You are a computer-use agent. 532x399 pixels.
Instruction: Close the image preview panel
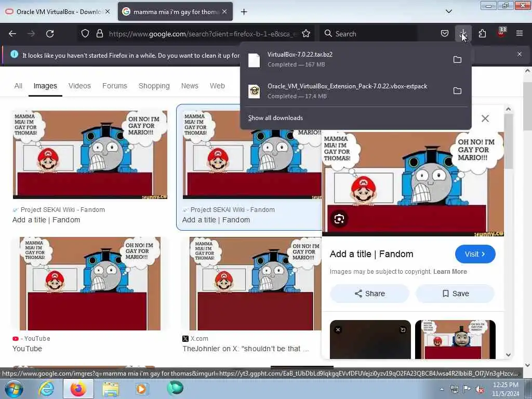pyautogui.click(x=485, y=118)
